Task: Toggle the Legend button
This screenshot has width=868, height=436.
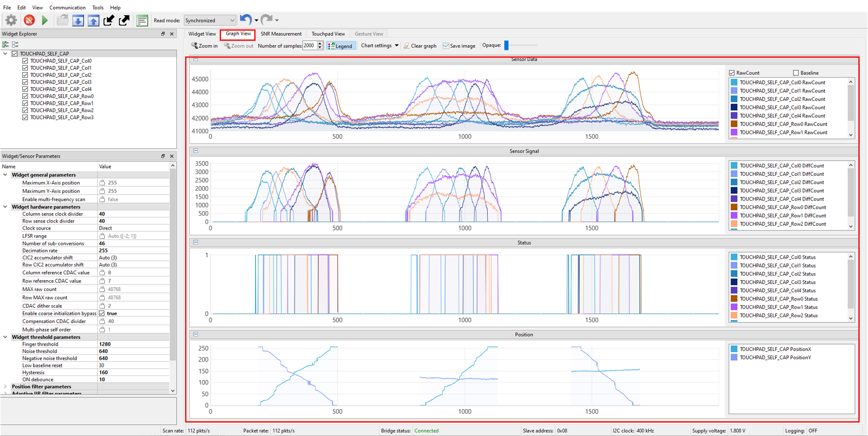Action: [x=340, y=46]
